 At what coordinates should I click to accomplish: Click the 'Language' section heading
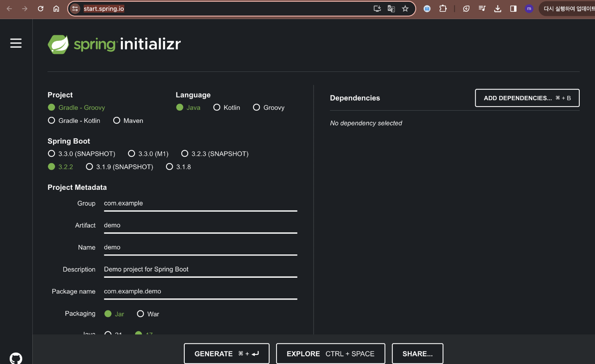tap(193, 95)
